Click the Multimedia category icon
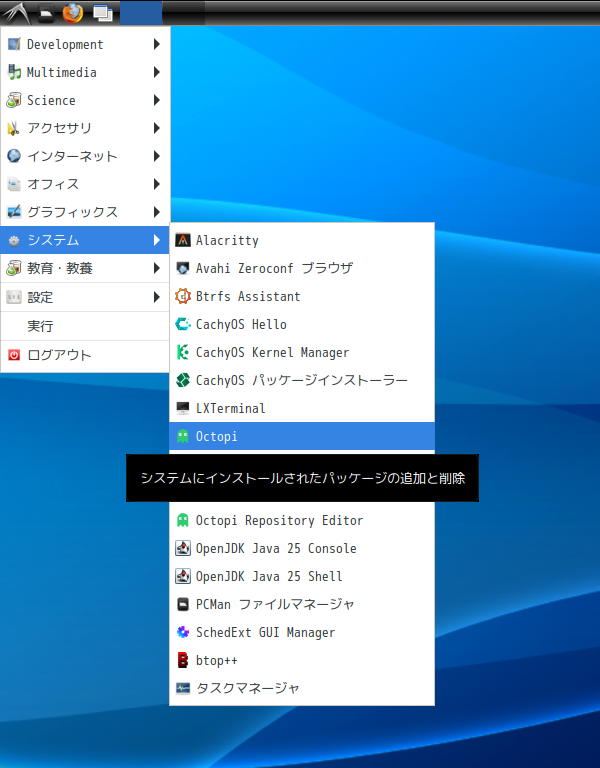 pos(14,72)
